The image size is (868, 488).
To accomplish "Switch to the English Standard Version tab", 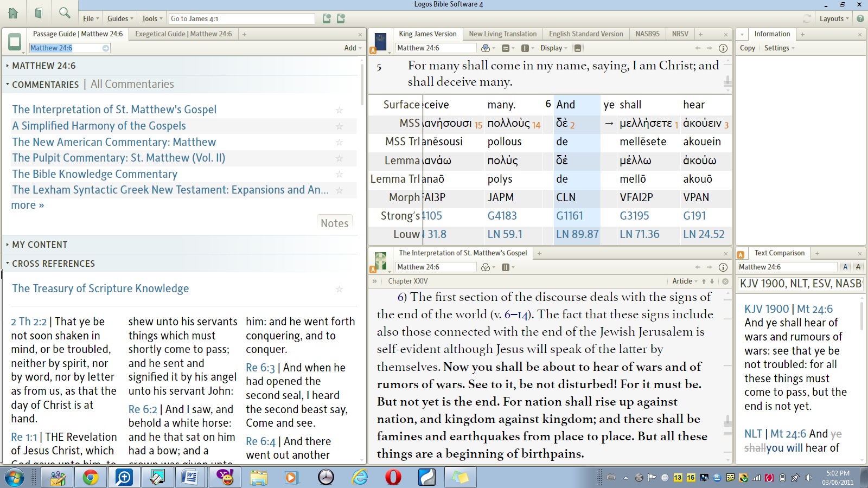I will point(586,34).
